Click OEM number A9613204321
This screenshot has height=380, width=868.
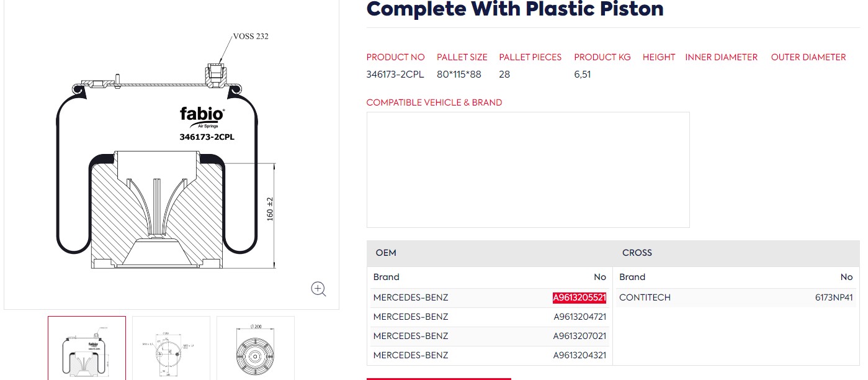tap(580, 355)
